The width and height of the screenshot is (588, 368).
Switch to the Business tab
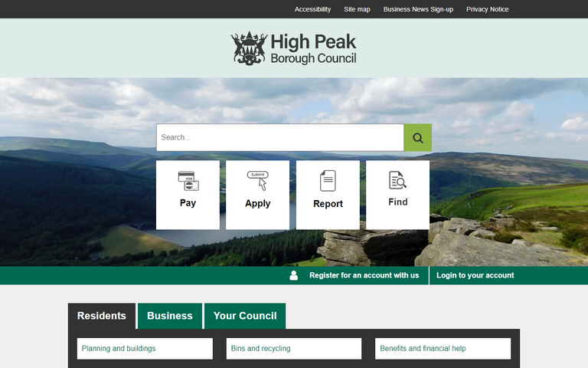(170, 316)
